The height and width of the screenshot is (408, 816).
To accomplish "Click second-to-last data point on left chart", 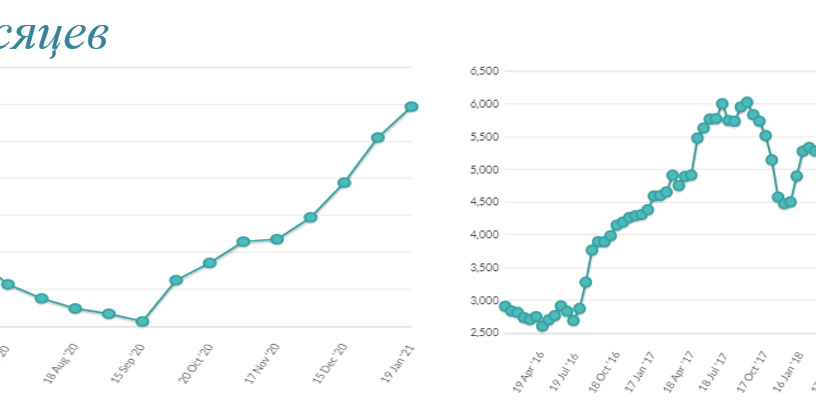I will click(377, 137).
